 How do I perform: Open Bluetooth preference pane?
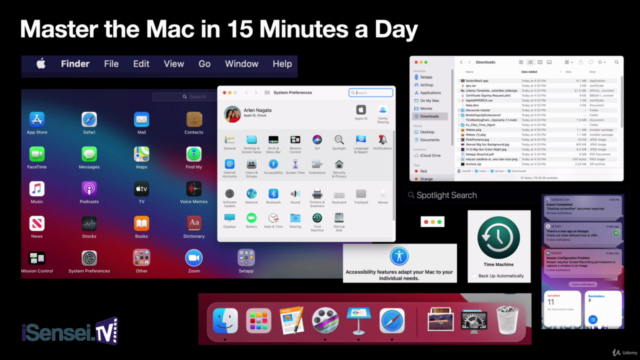pyautogui.click(x=273, y=193)
